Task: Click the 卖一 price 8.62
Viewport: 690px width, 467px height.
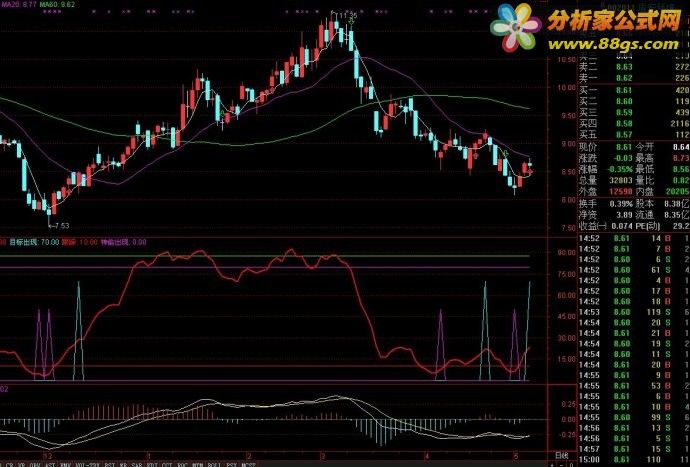Action: (624, 78)
